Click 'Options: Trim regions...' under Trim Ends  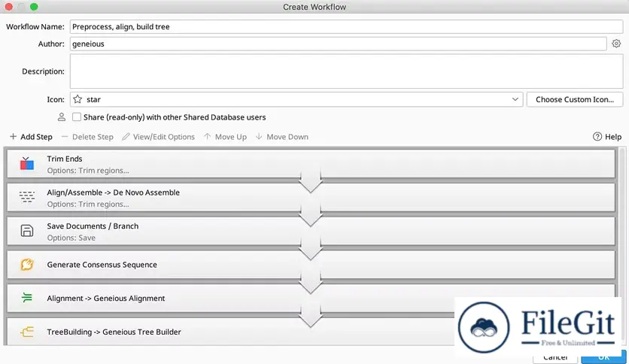click(x=88, y=171)
